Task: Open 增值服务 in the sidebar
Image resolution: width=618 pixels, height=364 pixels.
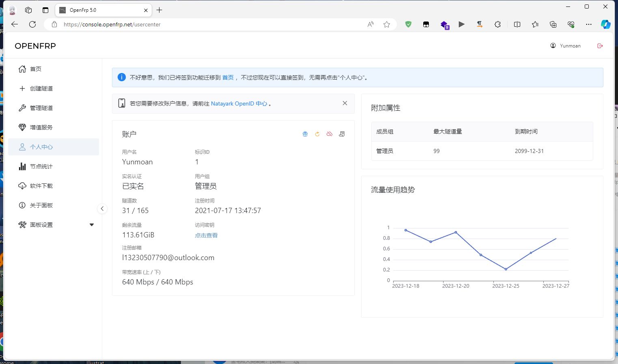Action: click(x=54, y=127)
